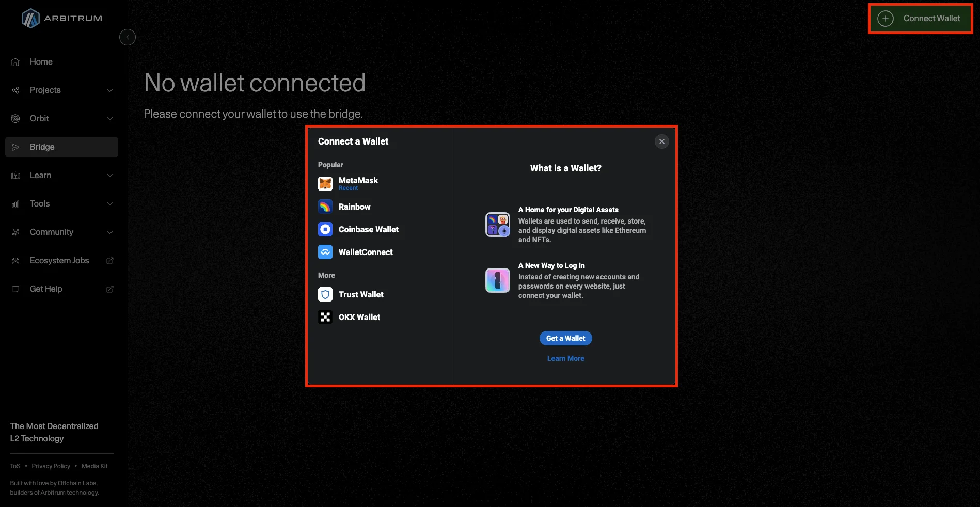Open the Ecosystem Jobs link
Screen dimensions: 980x507
click(61, 261)
